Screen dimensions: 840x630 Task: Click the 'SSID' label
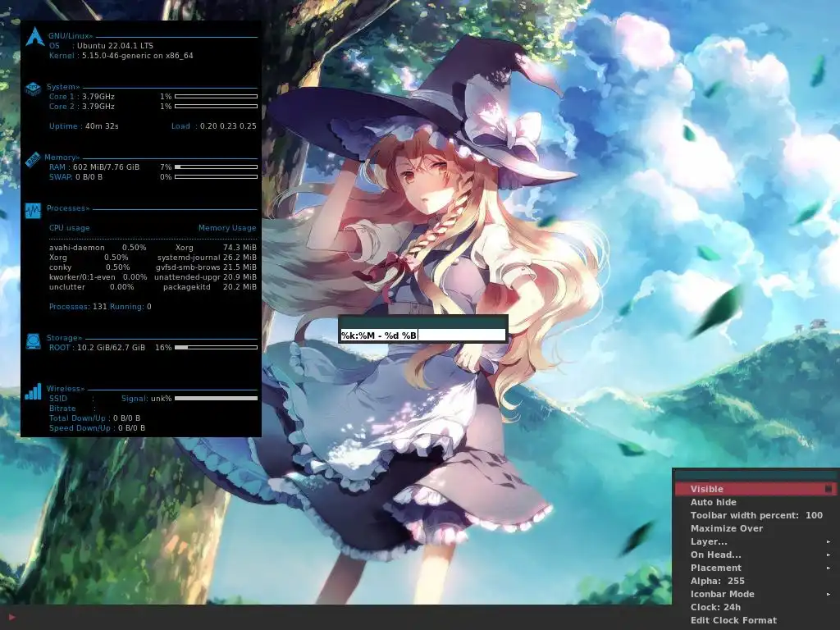pyautogui.click(x=58, y=399)
